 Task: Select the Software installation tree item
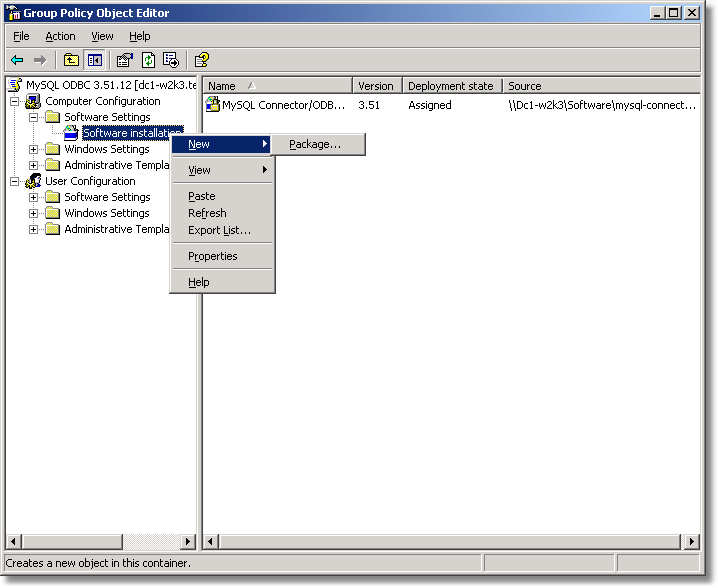tap(133, 133)
